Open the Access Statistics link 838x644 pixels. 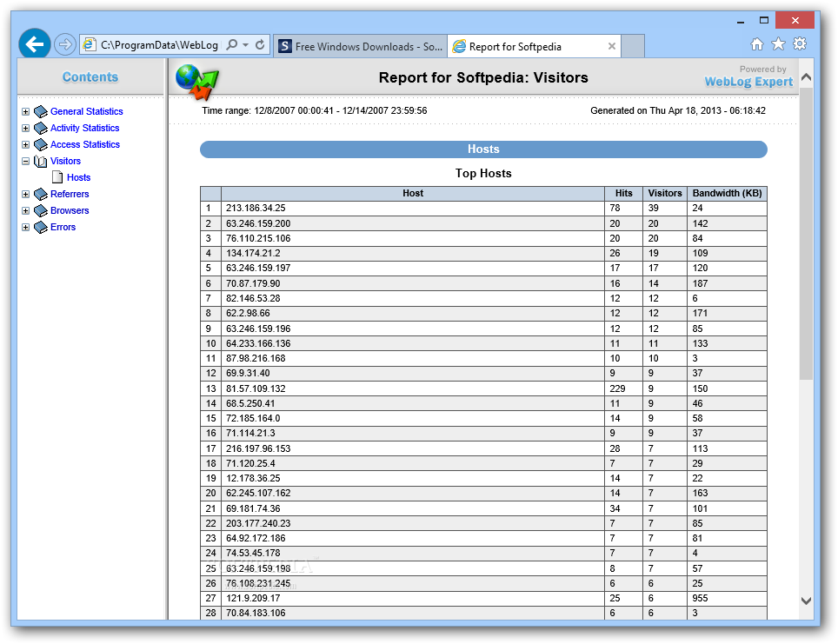(85, 144)
